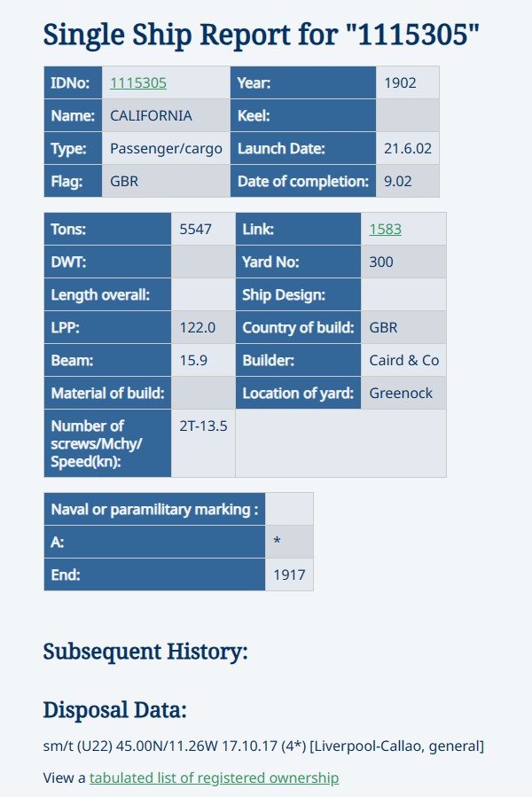Click the Subsequent History heading
Viewport: 532px width, 797px height.
[x=145, y=652]
